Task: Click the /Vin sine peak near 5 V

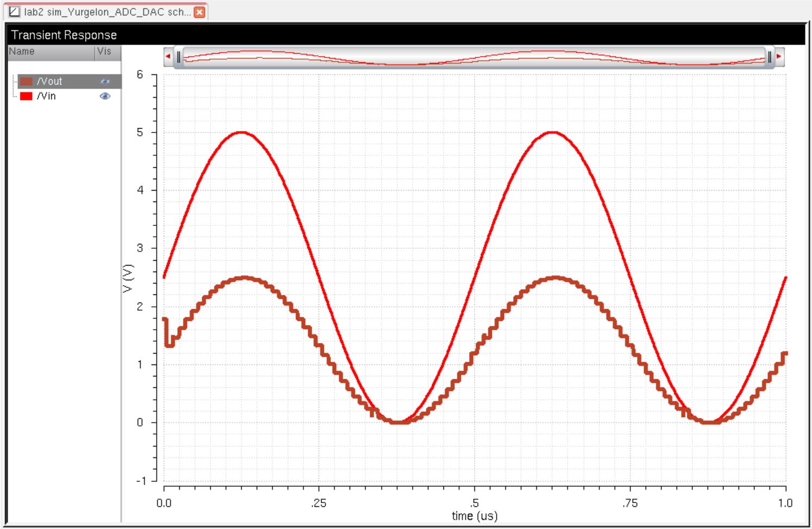Action: [241, 132]
